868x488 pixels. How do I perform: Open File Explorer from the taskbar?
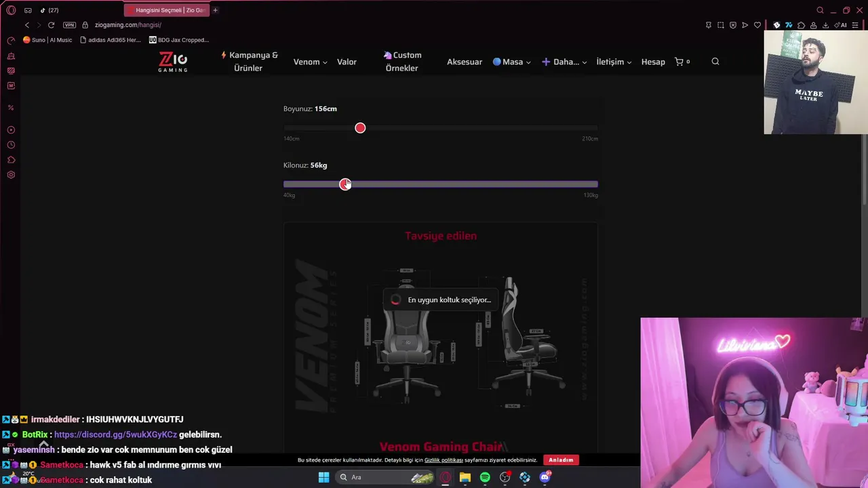pos(465,477)
